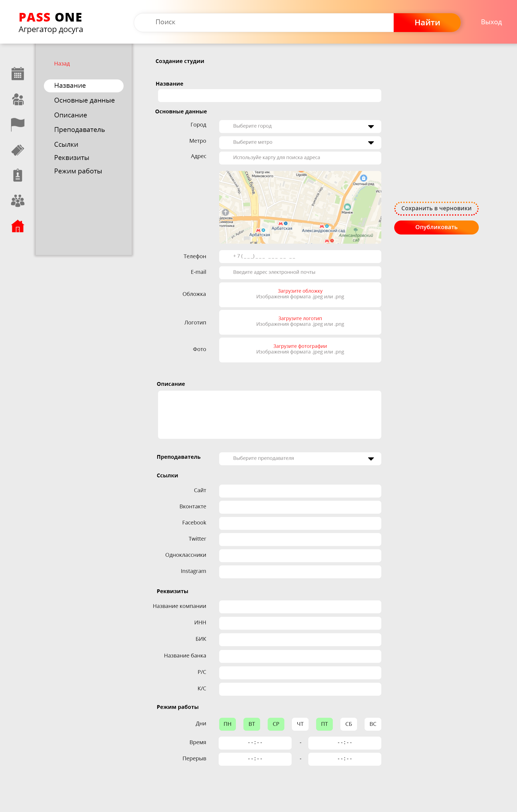
Task: Focus the Адрес input field
Action: (x=300, y=158)
